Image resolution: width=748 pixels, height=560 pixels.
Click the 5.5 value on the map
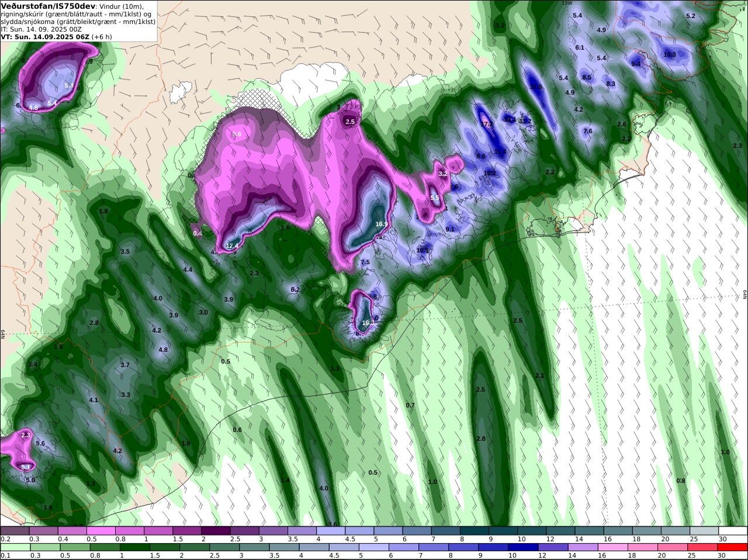coord(435,198)
